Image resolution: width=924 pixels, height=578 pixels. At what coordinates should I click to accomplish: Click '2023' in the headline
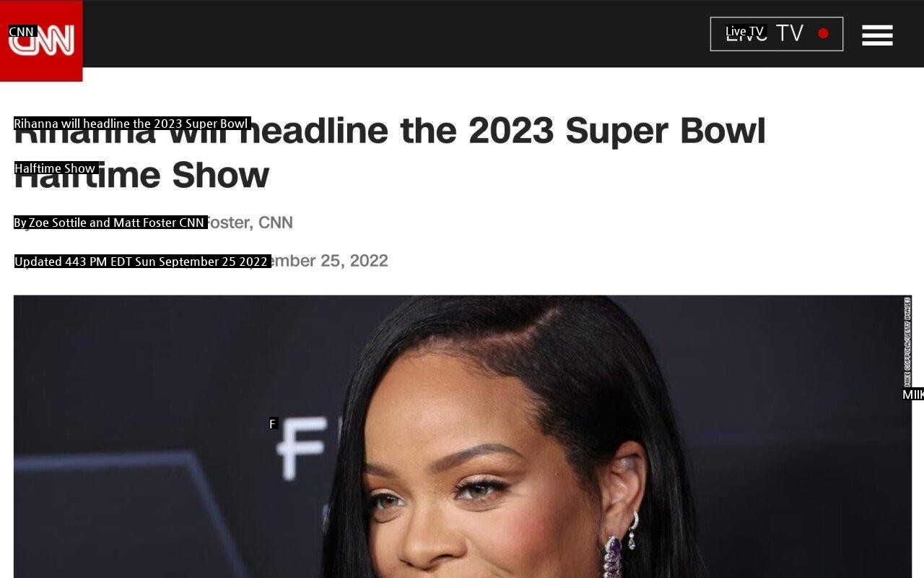511,131
